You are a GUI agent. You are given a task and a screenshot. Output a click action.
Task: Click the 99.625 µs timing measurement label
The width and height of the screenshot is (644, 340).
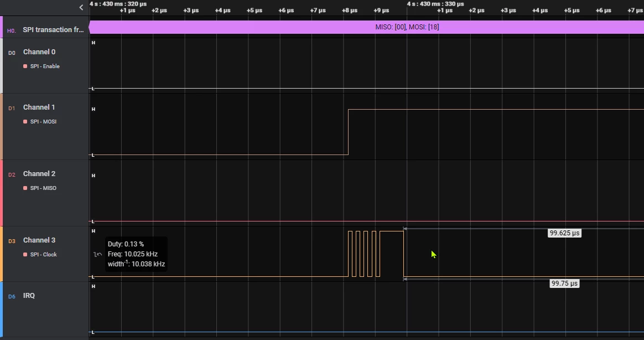[564, 233]
